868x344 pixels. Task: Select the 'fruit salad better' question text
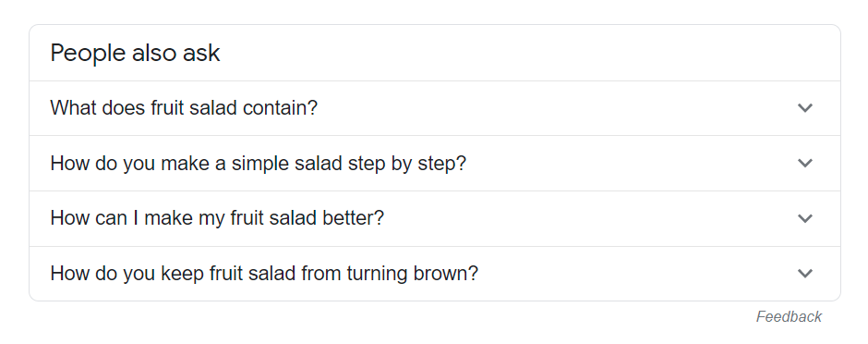[x=217, y=218]
